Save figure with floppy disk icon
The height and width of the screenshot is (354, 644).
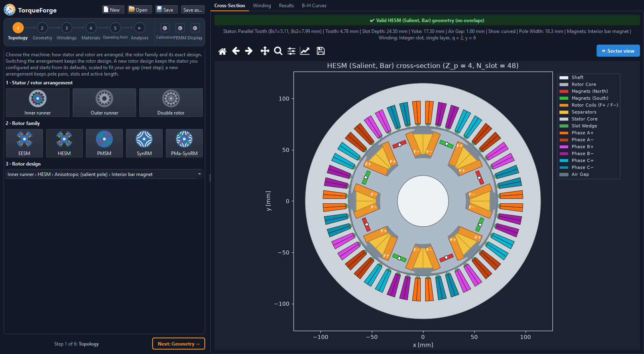pyautogui.click(x=320, y=51)
